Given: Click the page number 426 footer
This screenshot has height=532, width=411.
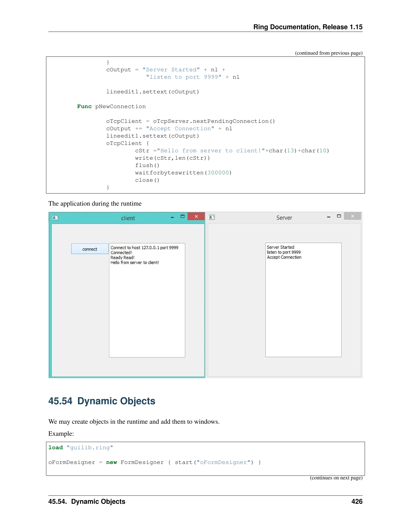Looking at the screenshot, I should 357,501.
